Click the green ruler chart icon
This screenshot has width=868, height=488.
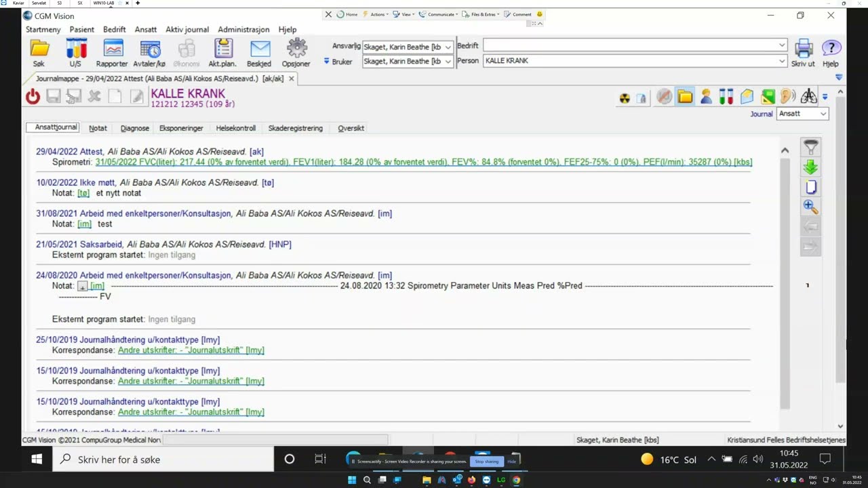tap(768, 97)
